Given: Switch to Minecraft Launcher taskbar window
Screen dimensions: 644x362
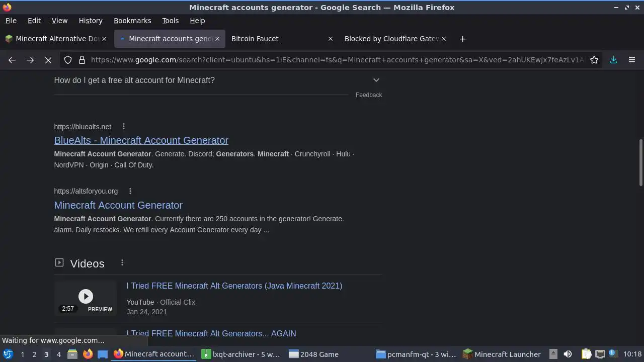Looking at the screenshot, I should click(x=503, y=354).
